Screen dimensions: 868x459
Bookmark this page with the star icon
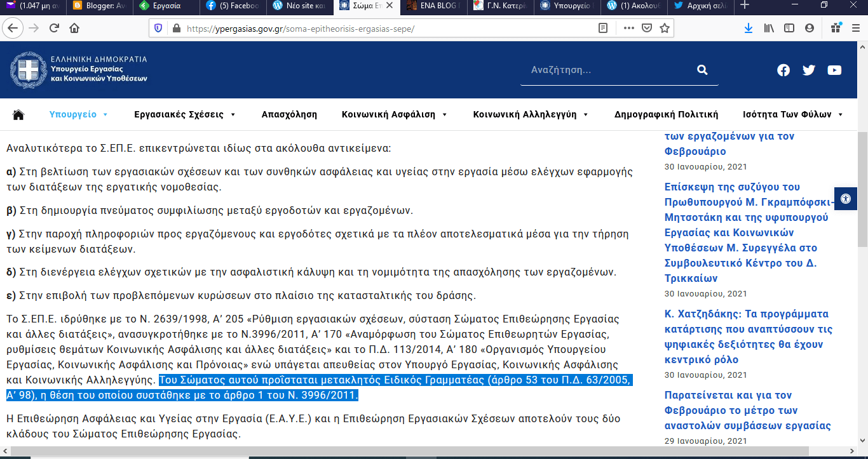(x=664, y=29)
